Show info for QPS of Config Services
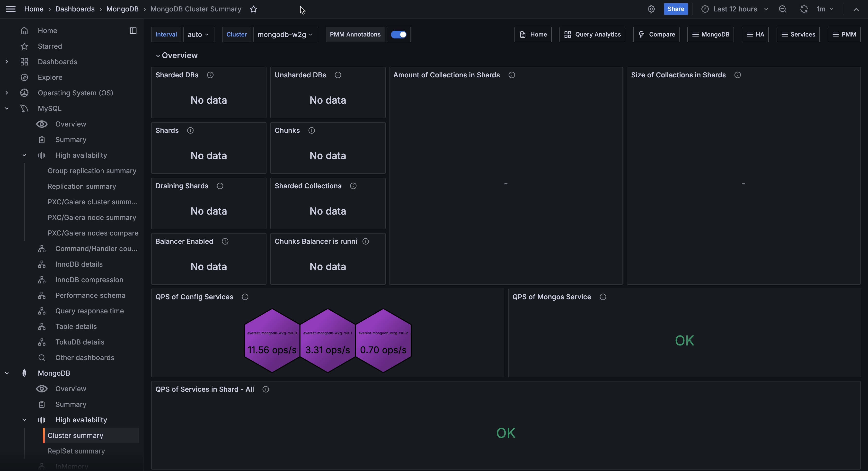Viewport: 868px width, 471px height. click(x=245, y=297)
